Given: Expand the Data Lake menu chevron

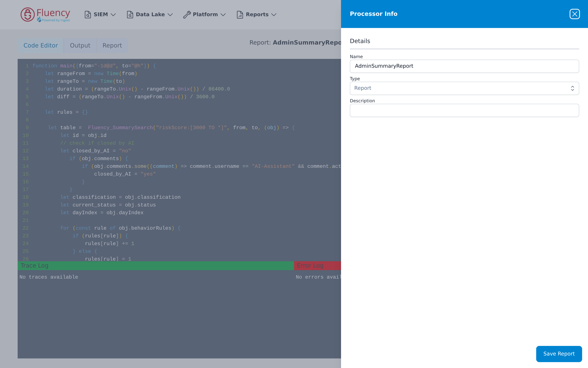Looking at the screenshot, I should (x=170, y=15).
